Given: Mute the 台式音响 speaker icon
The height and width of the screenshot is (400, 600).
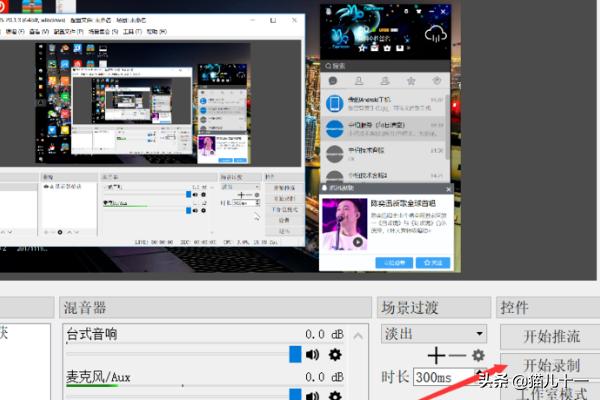Looking at the screenshot, I should point(313,354).
